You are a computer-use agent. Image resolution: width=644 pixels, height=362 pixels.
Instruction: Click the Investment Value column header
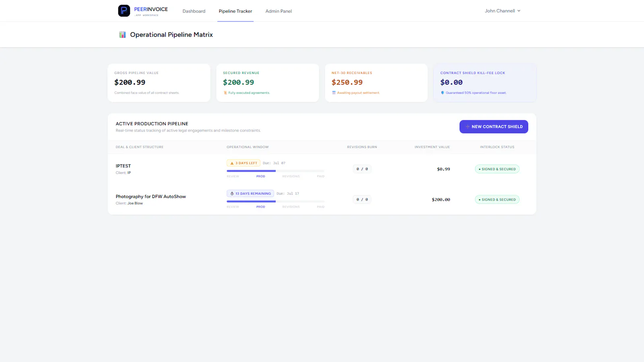(x=432, y=147)
